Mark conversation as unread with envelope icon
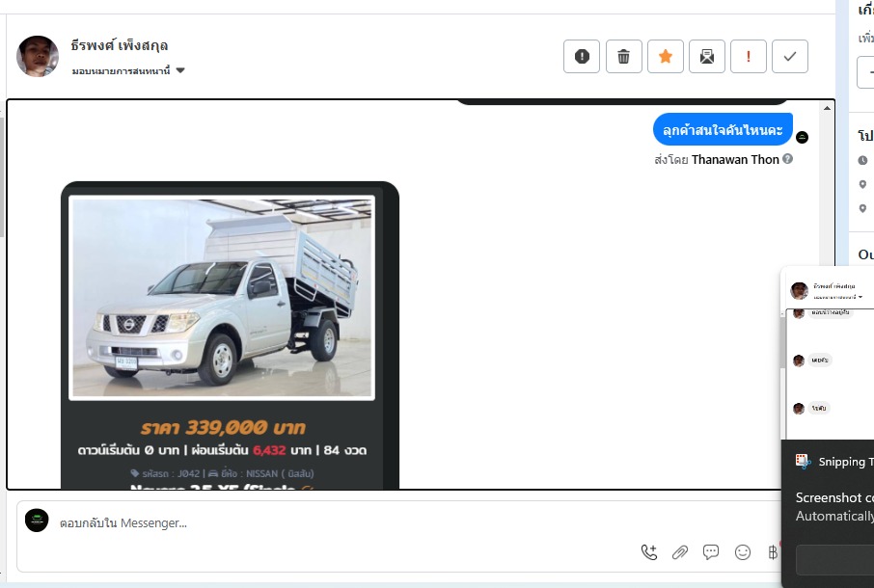The height and width of the screenshot is (588, 874). point(707,56)
